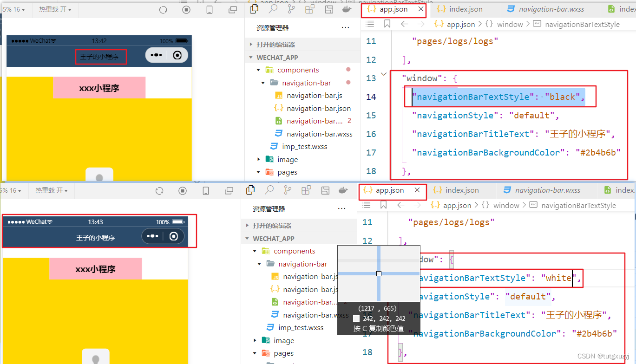Click the refresh icon in the upper screenshot's simulator toolbar
Viewport: 636px width, 364px height.
(163, 9)
